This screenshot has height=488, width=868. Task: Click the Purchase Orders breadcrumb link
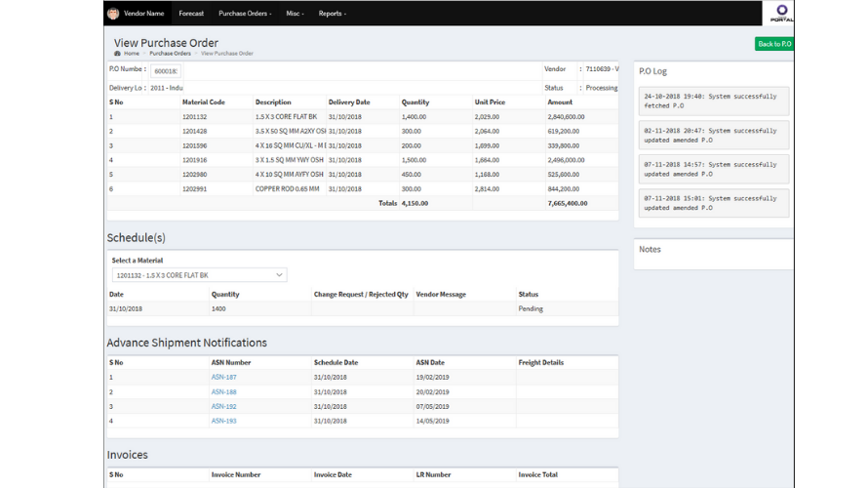(170, 54)
